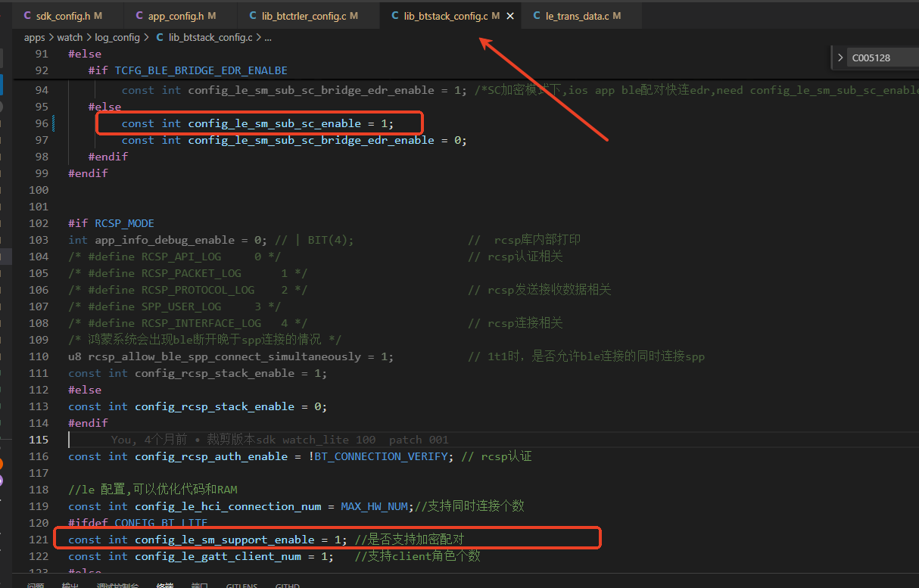Click the MAX_HW_NUM constant on line 119
Screen dimensions: 919x588
[x=375, y=506]
